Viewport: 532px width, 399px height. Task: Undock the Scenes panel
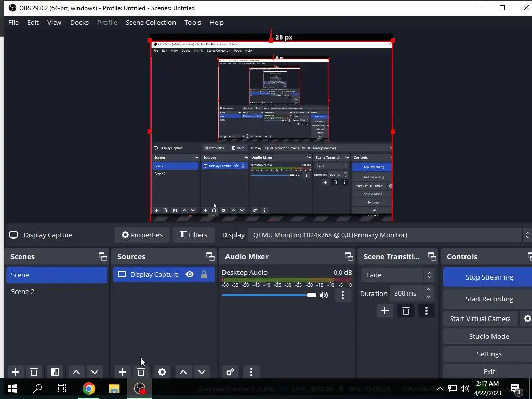102,257
